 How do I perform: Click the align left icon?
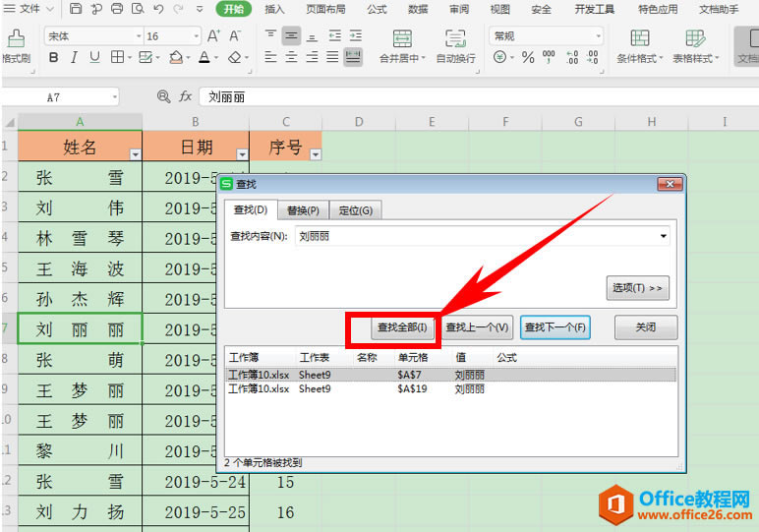point(270,58)
